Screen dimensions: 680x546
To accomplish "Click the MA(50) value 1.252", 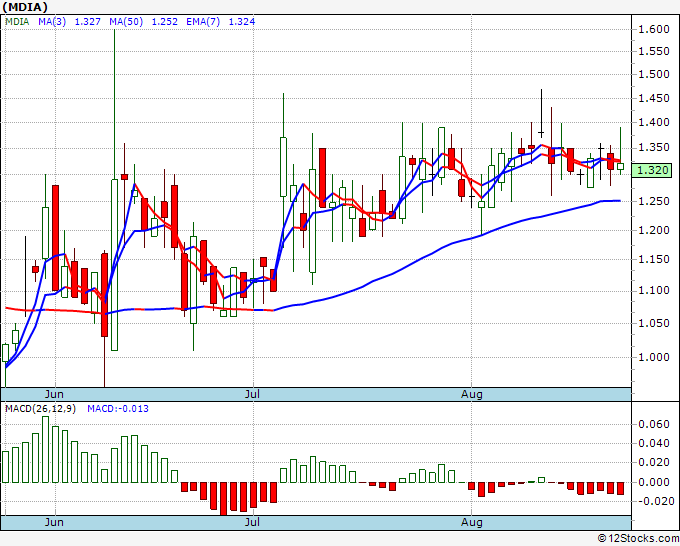I will 164,22.
